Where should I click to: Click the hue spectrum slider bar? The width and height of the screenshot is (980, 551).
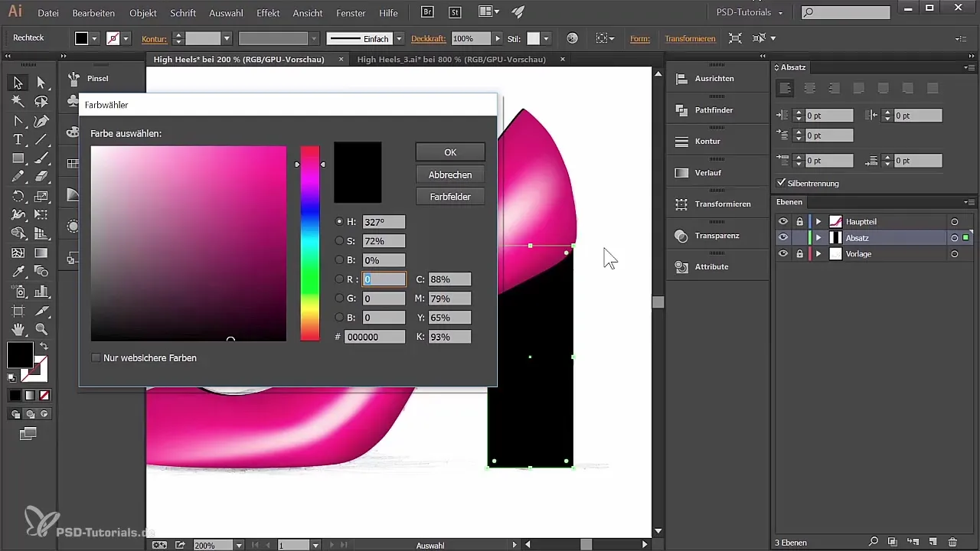coord(309,243)
